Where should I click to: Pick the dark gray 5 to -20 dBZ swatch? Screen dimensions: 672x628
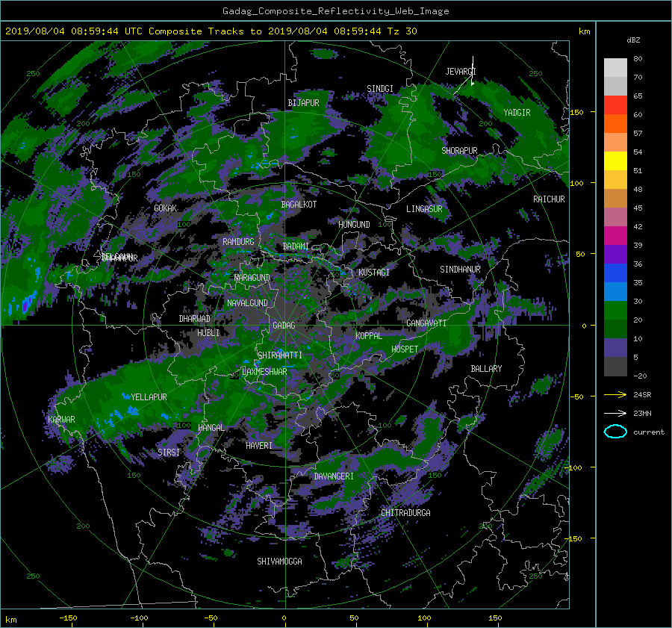[x=615, y=367]
